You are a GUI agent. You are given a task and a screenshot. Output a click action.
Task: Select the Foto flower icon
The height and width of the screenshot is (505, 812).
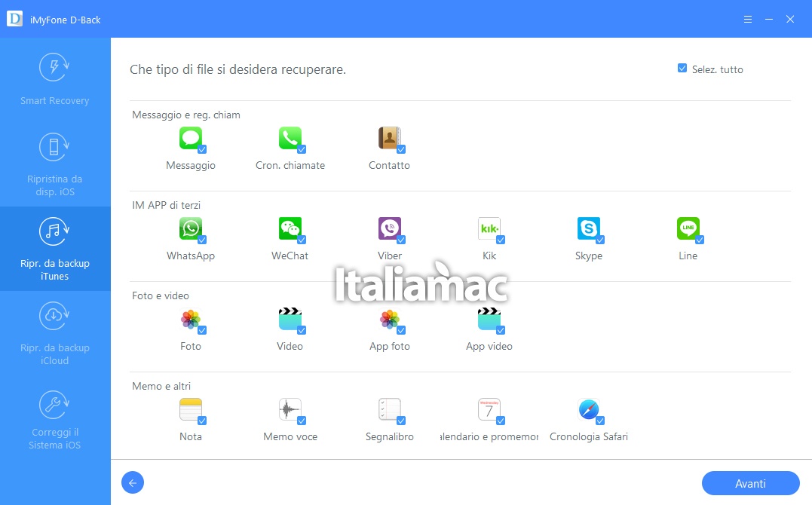191,319
